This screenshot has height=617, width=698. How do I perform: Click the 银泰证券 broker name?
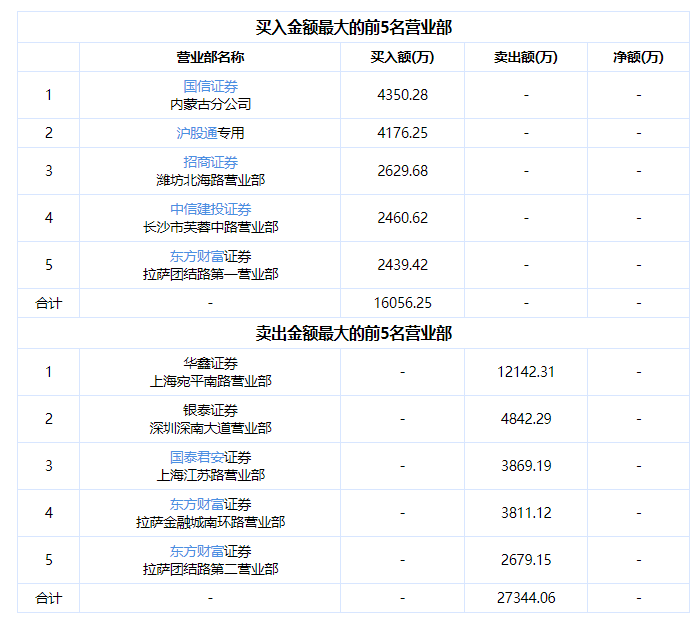tap(211, 410)
